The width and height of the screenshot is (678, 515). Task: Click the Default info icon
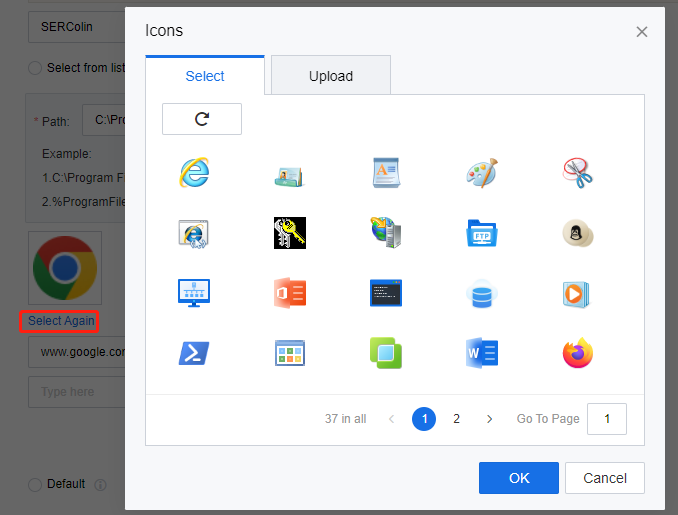(x=100, y=485)
